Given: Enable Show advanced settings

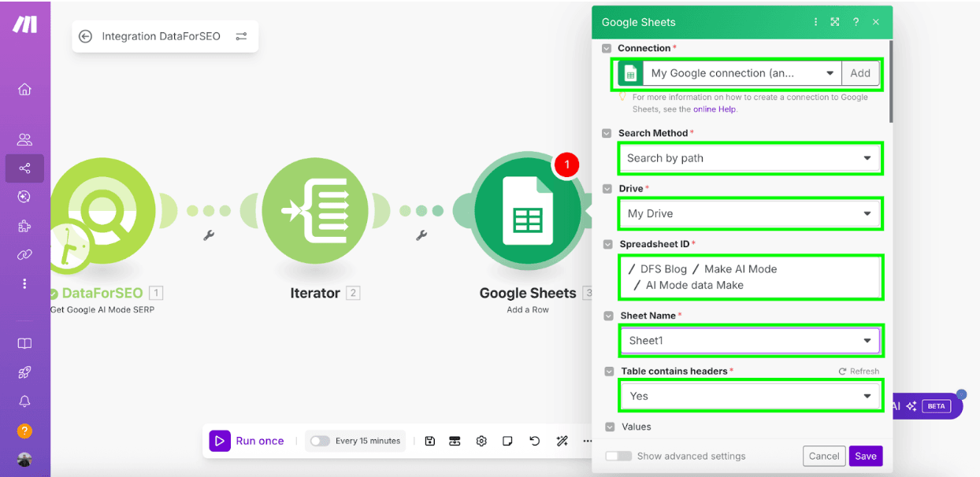Looking at the screenshot, I should point(619,456).
